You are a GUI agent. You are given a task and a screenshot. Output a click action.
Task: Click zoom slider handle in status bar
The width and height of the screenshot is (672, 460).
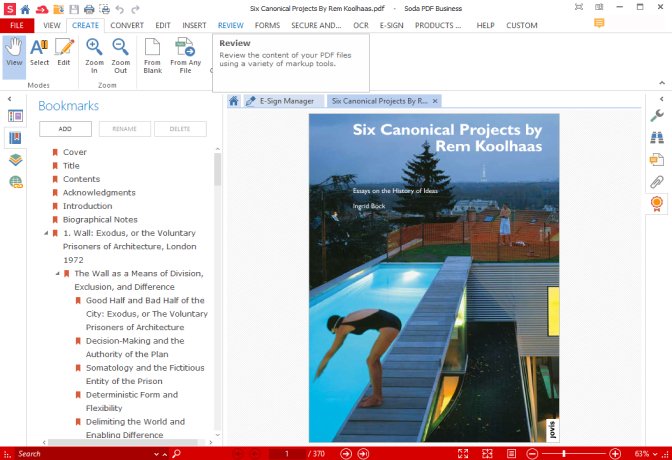click(564, 454)
